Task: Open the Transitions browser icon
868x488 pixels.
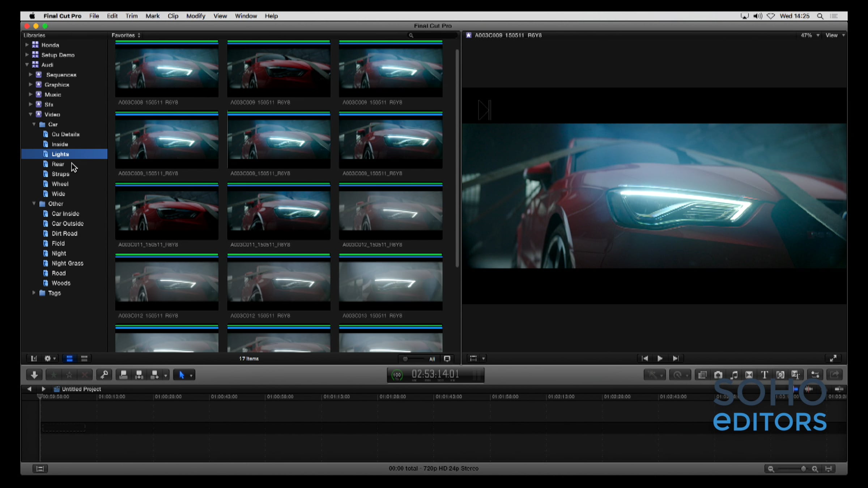Action: coord(749,375)
